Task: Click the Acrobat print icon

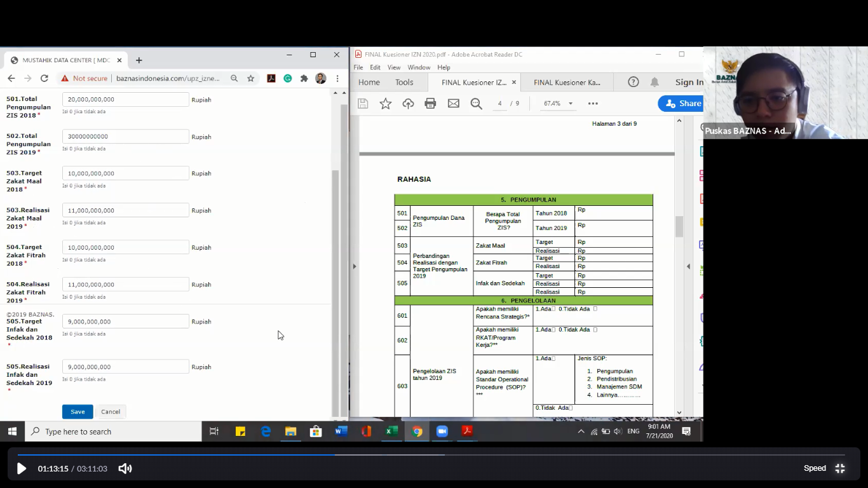Action: pyautogui.click(x=430, y=104)
